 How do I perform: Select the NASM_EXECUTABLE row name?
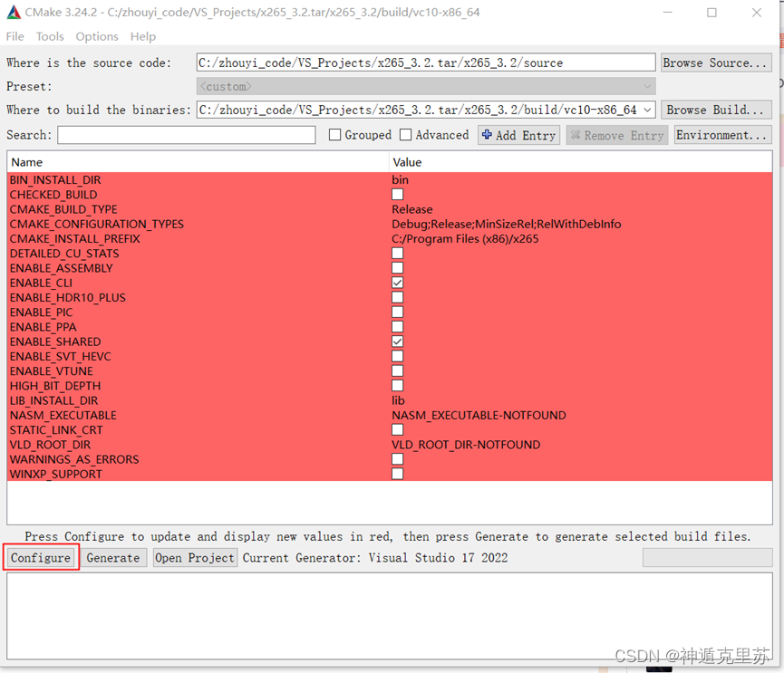point(63,415)
